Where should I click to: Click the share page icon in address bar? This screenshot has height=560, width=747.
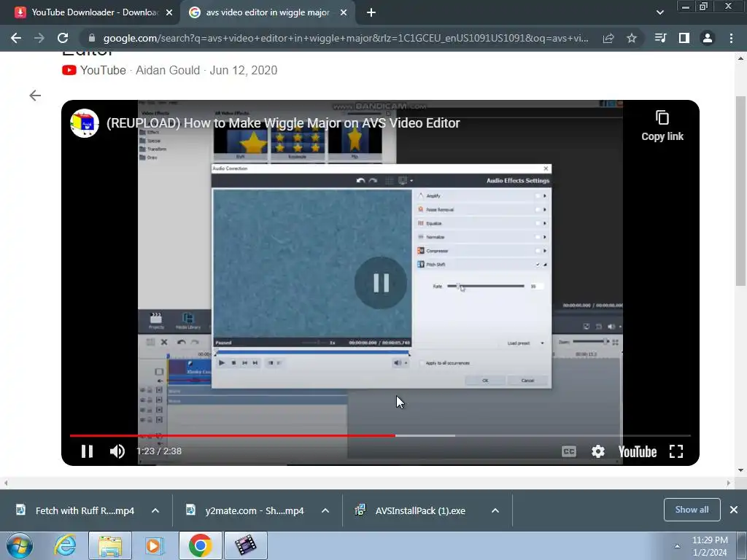(608, 38)
